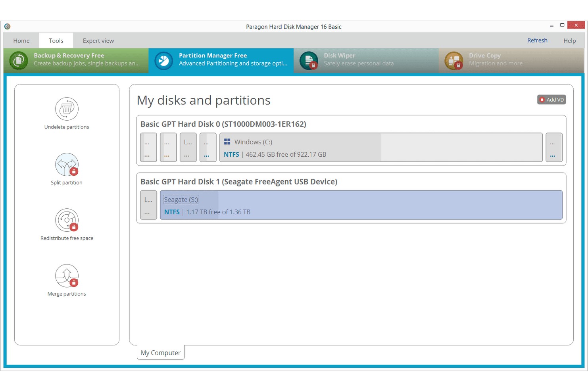Click the Refresh link
Image resolution: width=588 pixels, height=392 pixels.
point(537,40)
